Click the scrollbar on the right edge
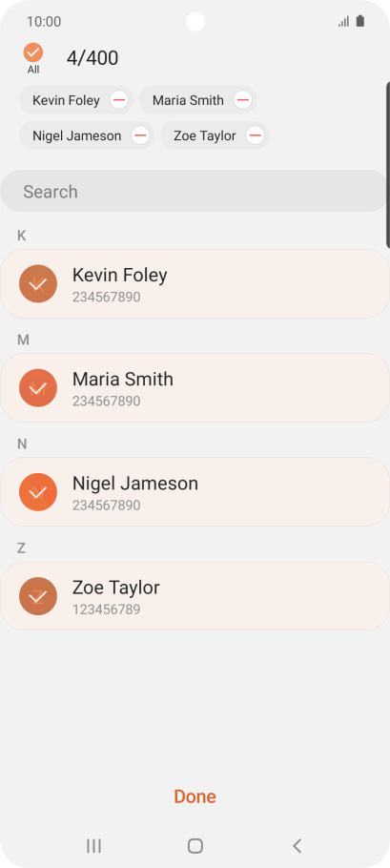Viewport: 390px width, 868px height. (x=388, y=164)
